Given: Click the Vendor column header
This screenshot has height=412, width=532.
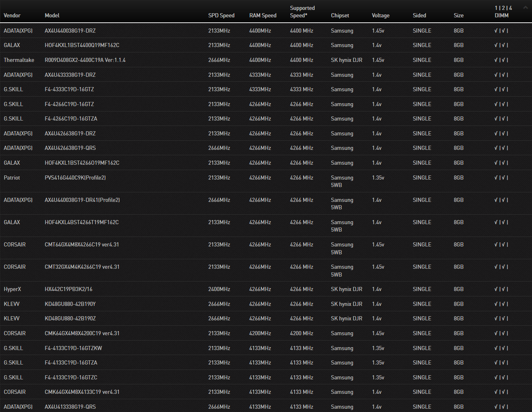Looking at the screenshot, I should coord(12,16).
